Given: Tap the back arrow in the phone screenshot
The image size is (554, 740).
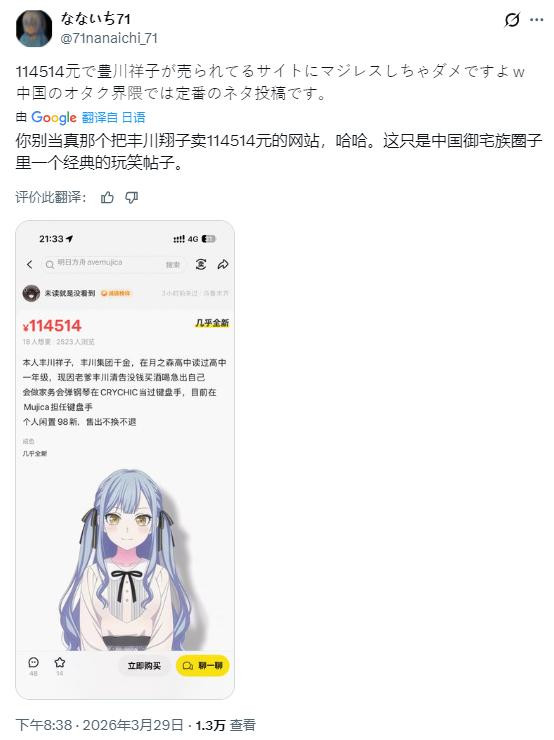Looking at the screenshot, I should pos(30,264).
